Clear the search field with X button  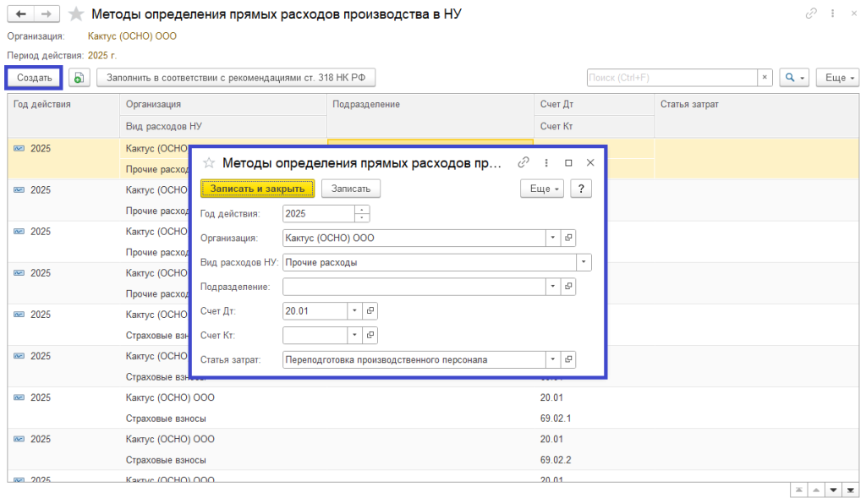tap(765, 78)
